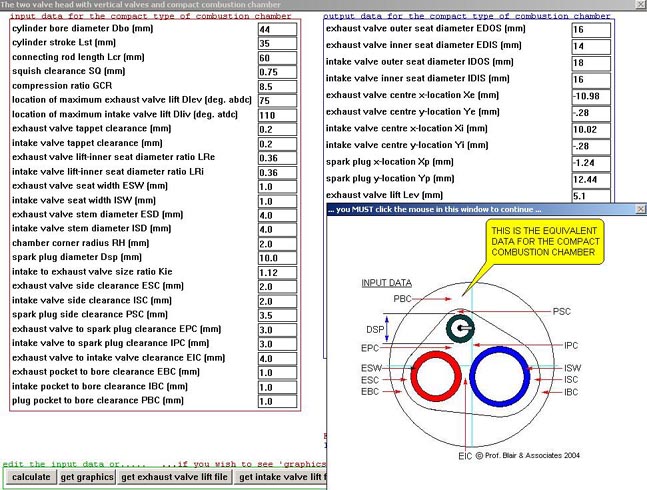Viewport: 647px width, 490px height.
Task: Edit exhaust to intake valve clearance EIC field
Action: click(277, 358)
